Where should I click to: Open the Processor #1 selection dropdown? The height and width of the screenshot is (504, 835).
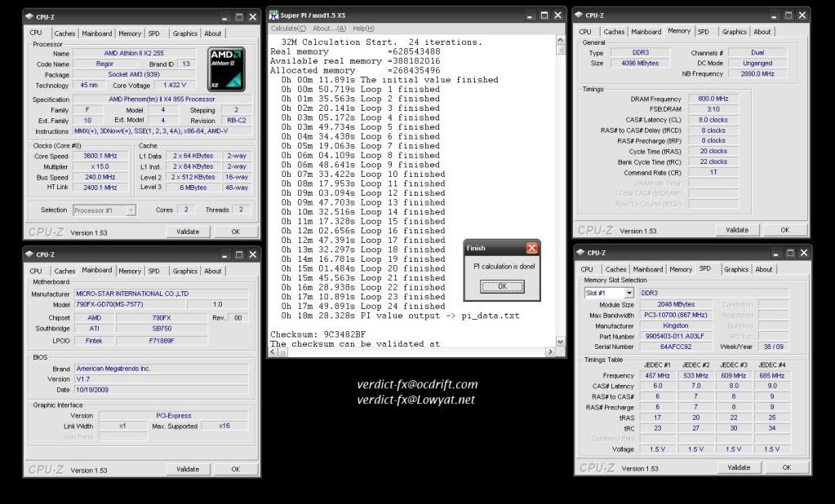(131, 210)
